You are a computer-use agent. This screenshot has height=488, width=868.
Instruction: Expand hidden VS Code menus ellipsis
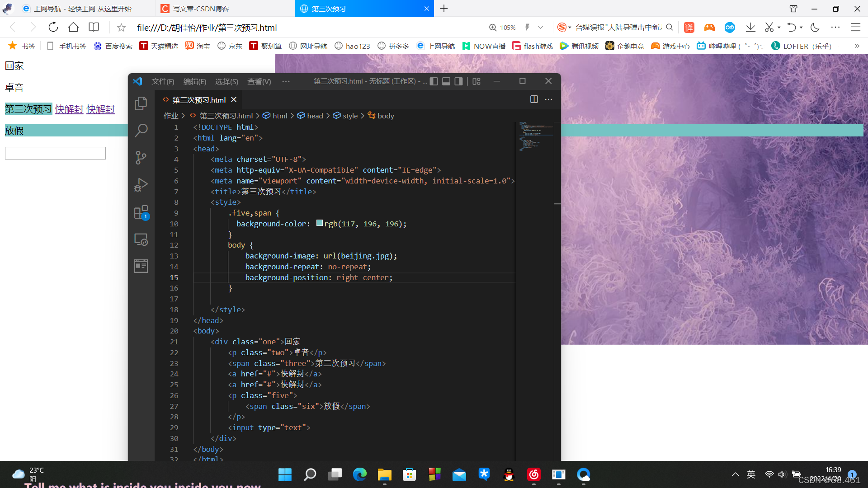[286, 81]
